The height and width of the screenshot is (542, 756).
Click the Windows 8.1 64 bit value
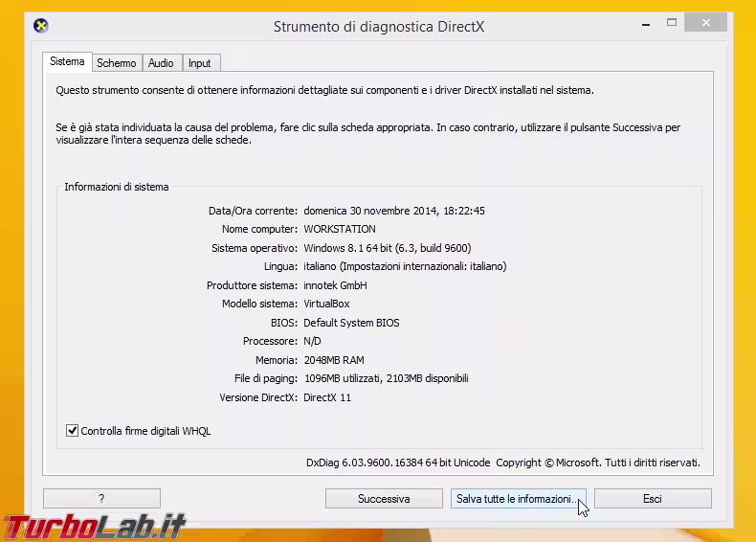point(388,248)
